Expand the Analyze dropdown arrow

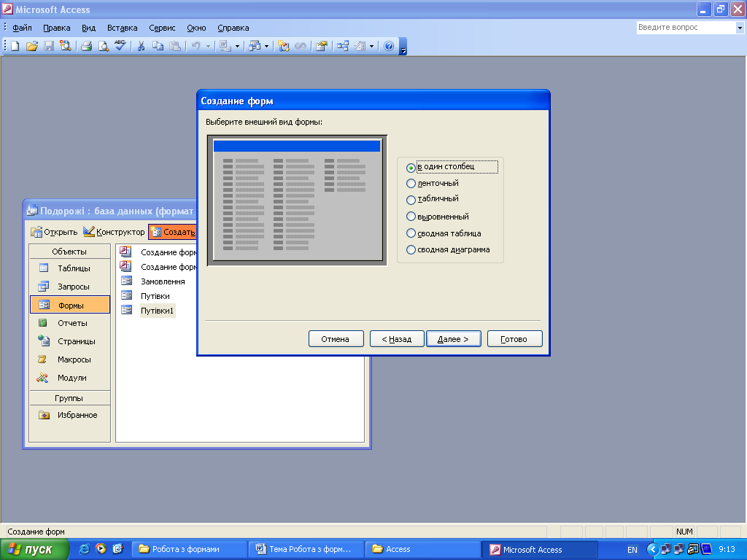pyautogui.click(x=266, y=46)
